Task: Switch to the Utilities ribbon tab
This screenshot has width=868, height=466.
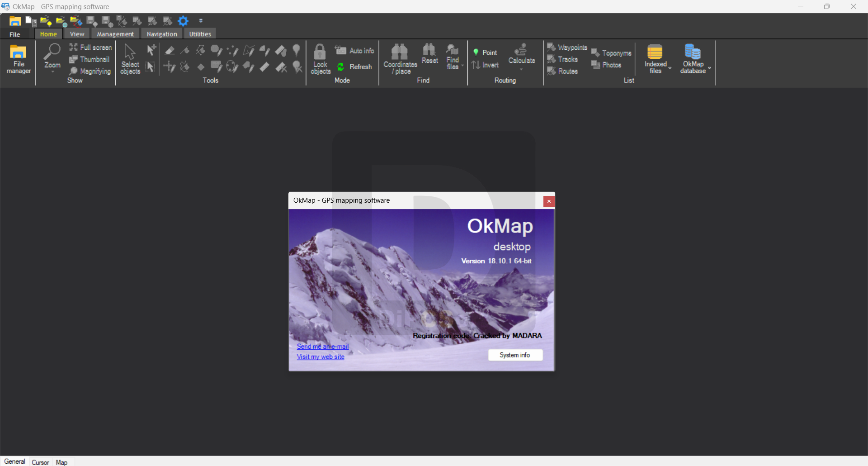Action: click(200, 34)
